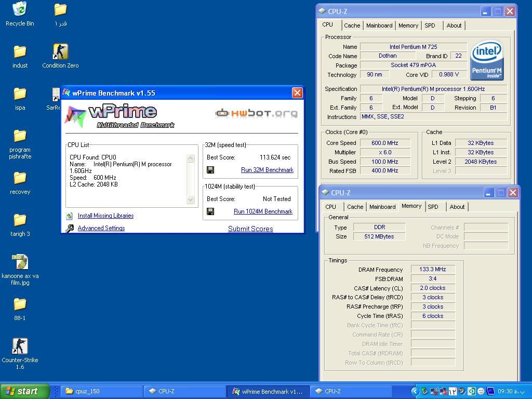Click the Core Speed 600.0 MHz field
Image resolution: width=532 pixels, height=399 pixels.
coord(385,143)
